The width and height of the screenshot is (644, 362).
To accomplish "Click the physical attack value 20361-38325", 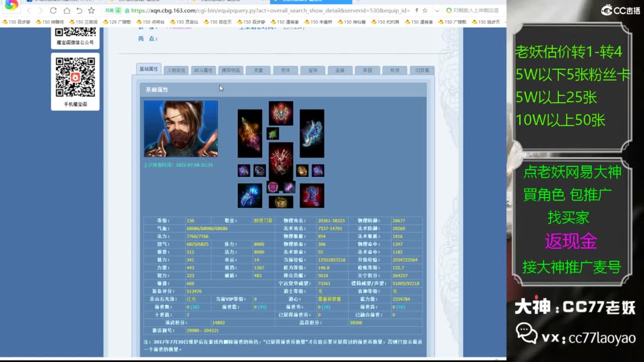I will click(x=331, y=221).
